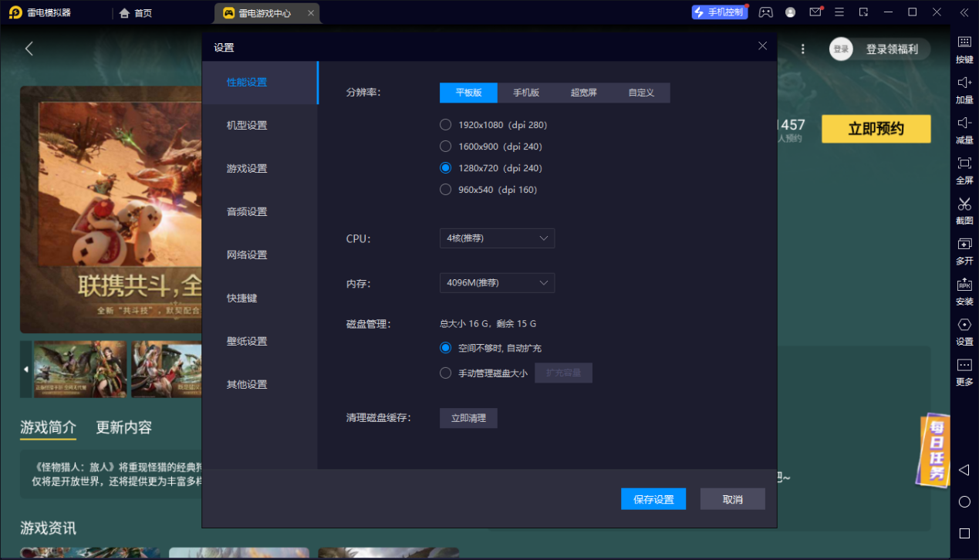Open 音频设置 settings category
979x560 pixels.
click(x=260, y=212)
